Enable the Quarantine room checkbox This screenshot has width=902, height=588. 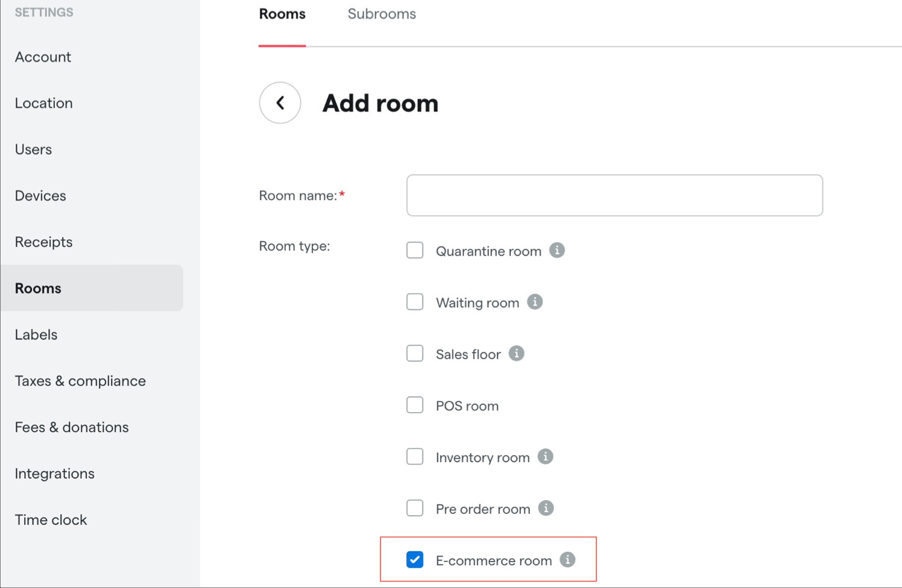(415, 250)
